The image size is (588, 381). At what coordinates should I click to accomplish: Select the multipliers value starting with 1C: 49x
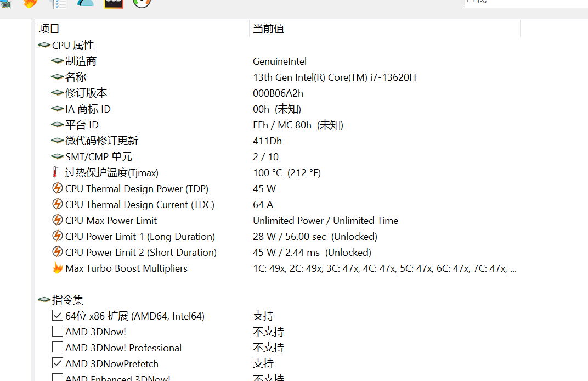pos(385,268)
